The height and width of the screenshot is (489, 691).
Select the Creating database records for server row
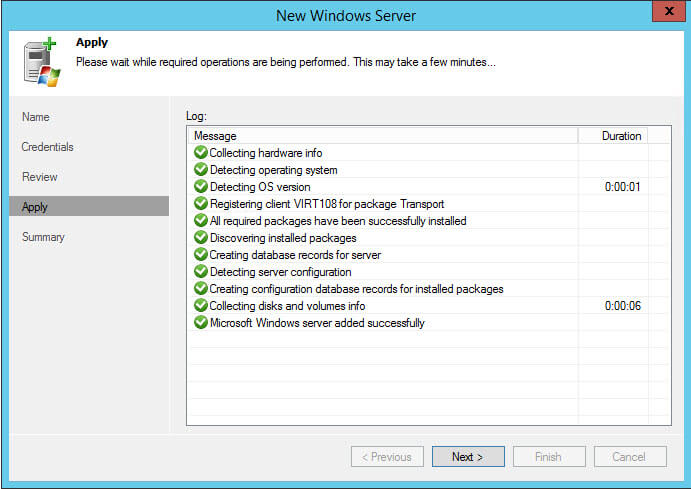(295, 255)
